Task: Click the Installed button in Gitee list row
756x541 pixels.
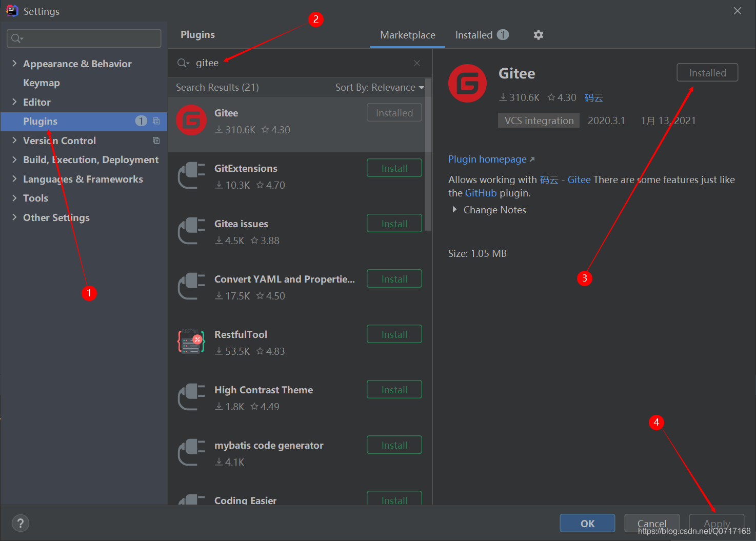Action: [394, 113]
